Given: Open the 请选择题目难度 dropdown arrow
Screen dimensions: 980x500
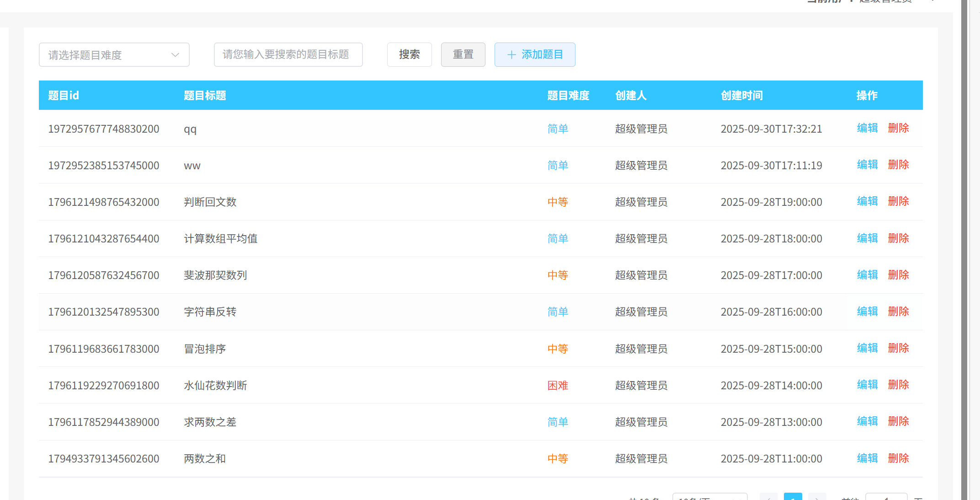Looking at the screenshot, I should (175, 55).
